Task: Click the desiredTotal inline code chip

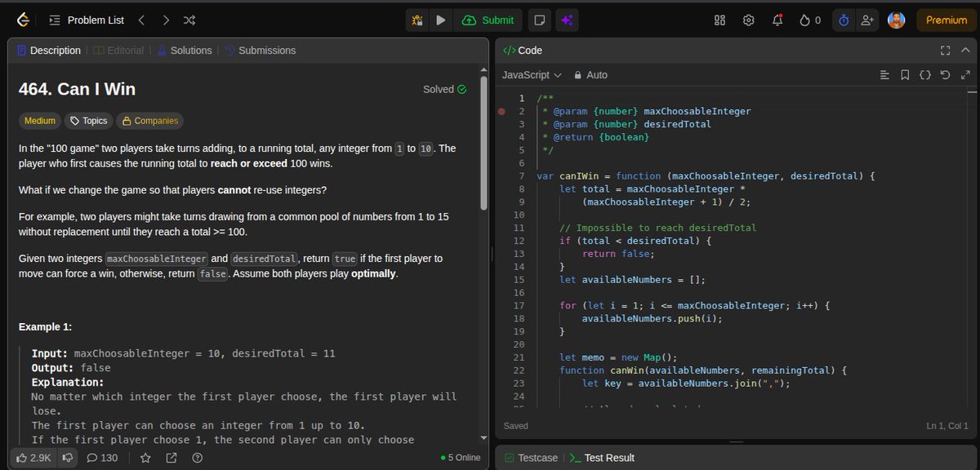Action: [x=265, y=259]
